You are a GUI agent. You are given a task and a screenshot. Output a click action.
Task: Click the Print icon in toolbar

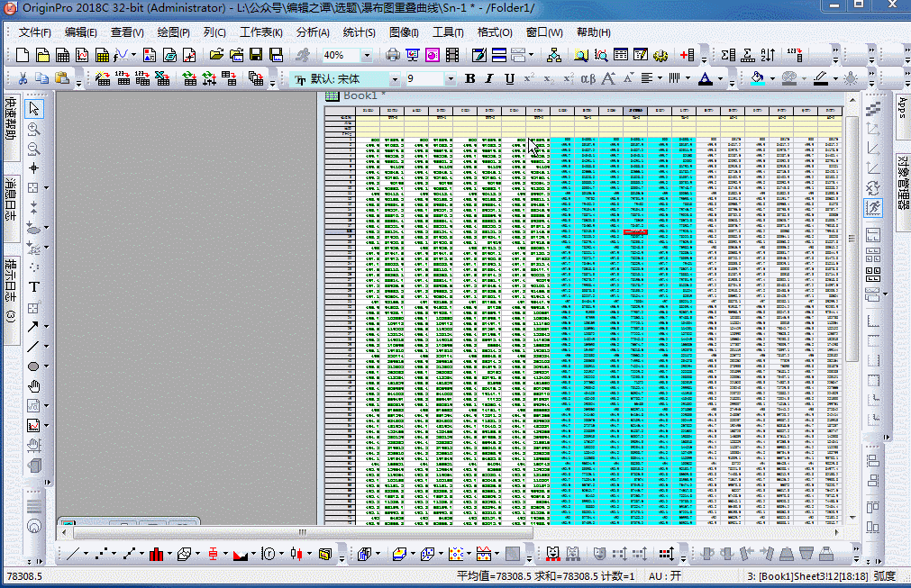point(392,56)
